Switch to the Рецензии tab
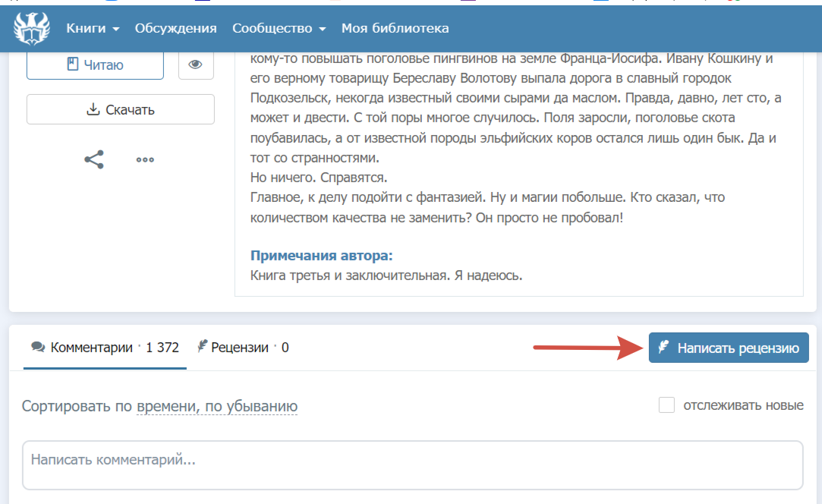Viewport: 822px width, 504px height. click(243, 347)
